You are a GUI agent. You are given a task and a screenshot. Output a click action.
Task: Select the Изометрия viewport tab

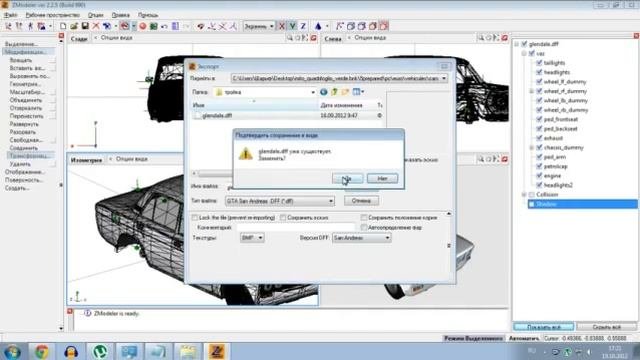[87, 160]
